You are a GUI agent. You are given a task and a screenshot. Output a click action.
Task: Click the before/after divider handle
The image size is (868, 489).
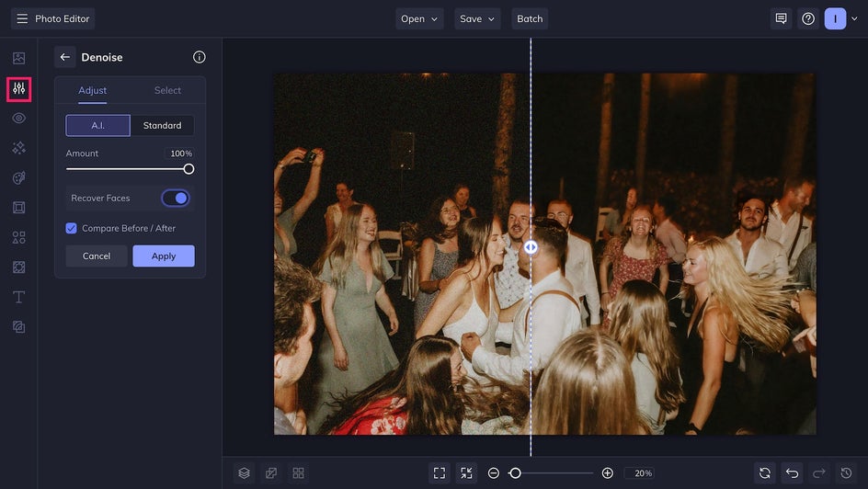(x=531, y=247)
